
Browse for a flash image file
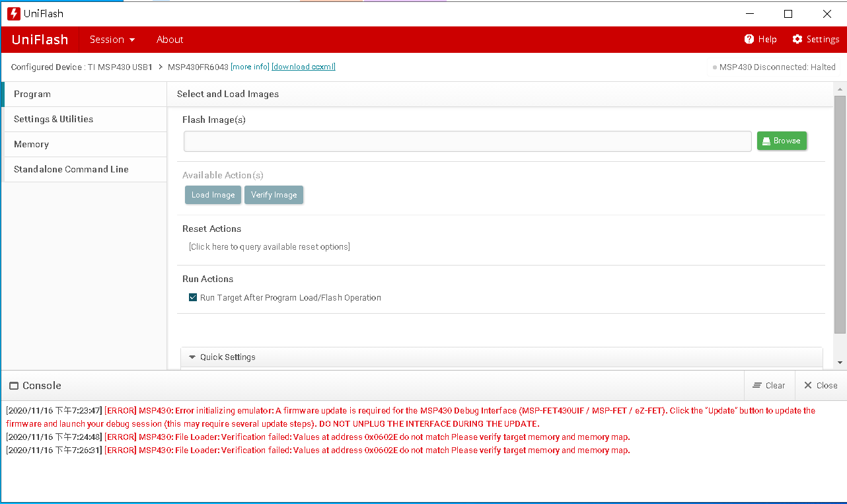(x=782, y=141)
